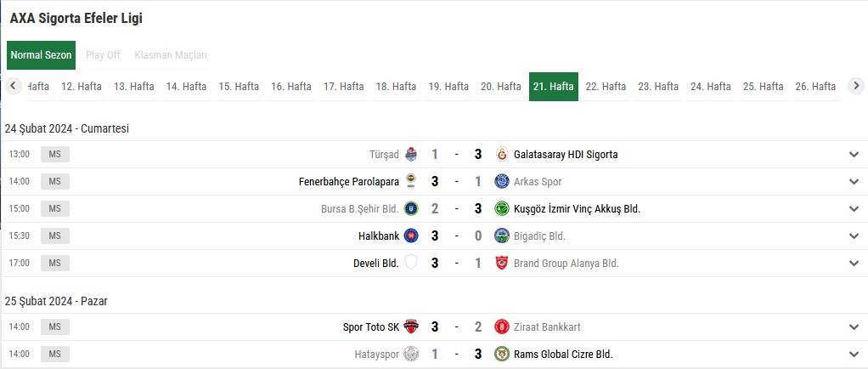The width and height of the screenshot is (868, 369).
Task: Select the 22. Hafta week tab
Action: 606,87
